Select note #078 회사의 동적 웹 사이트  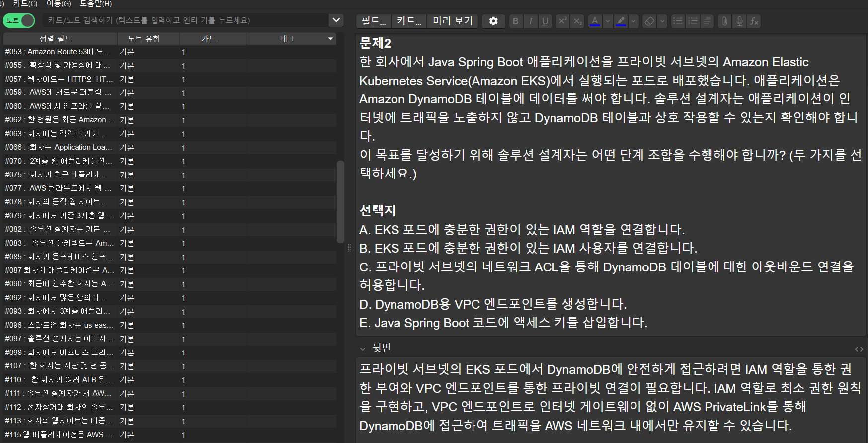(169, 202)
